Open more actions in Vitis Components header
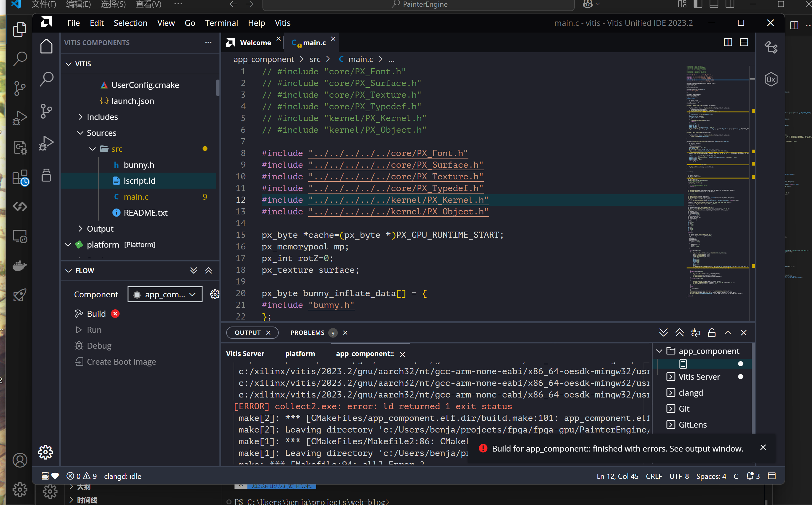This screenshot has height=505, width=812. 208,42
